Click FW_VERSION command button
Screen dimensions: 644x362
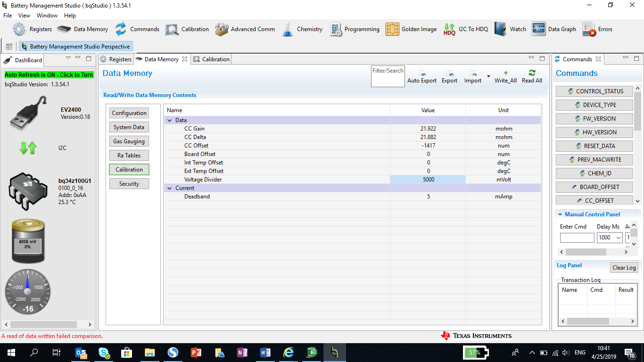pos(594,119)
